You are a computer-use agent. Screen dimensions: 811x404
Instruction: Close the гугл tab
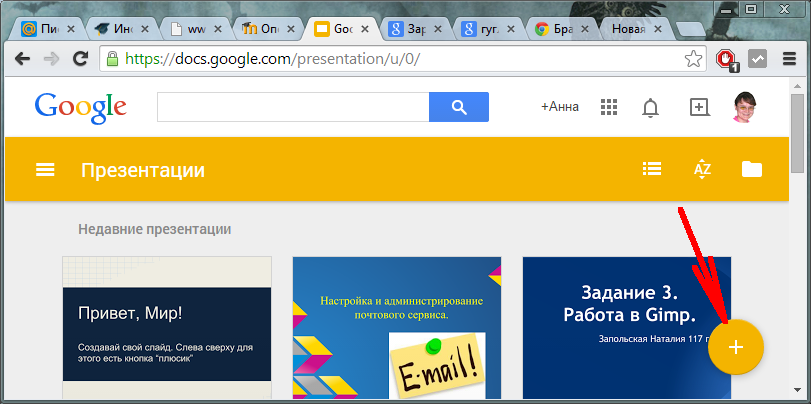[512, 29]
